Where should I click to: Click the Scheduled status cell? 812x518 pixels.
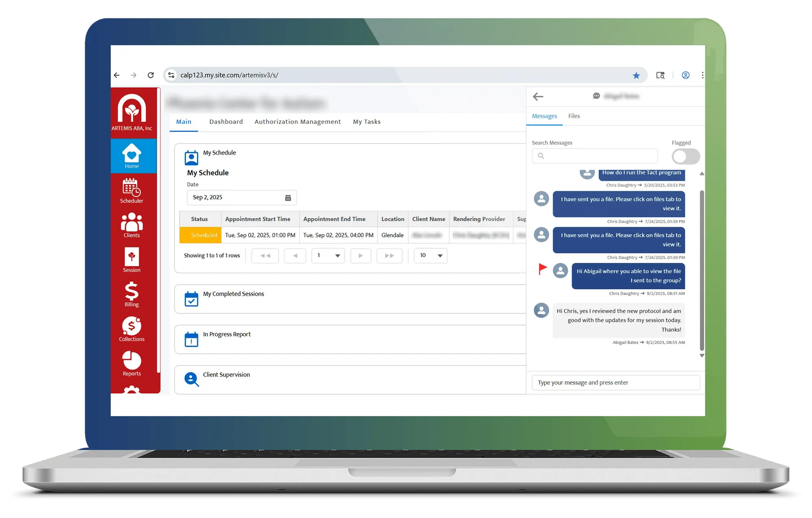click(x=201, y=235)
